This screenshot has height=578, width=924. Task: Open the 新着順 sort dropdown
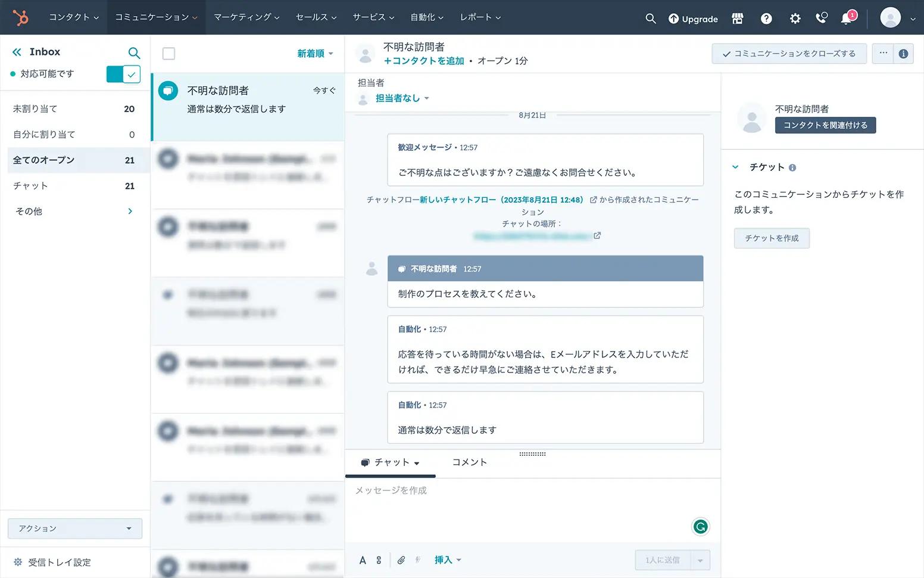click(x=315, y=54)
